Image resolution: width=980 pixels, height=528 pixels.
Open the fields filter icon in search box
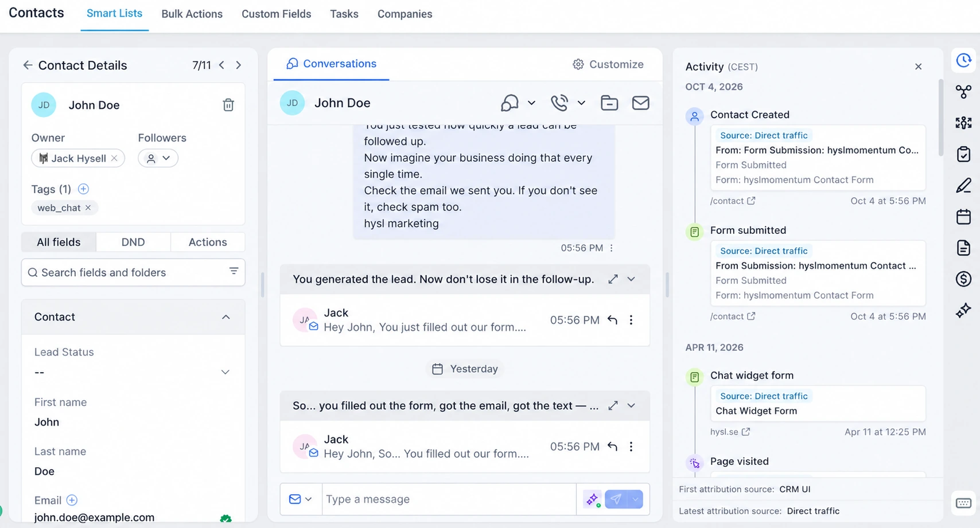(234, 271)
